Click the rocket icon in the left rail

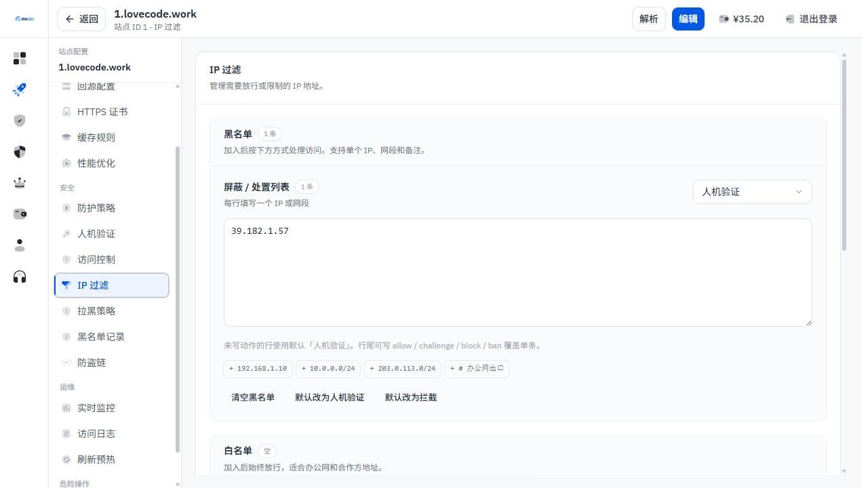[20, 89]
